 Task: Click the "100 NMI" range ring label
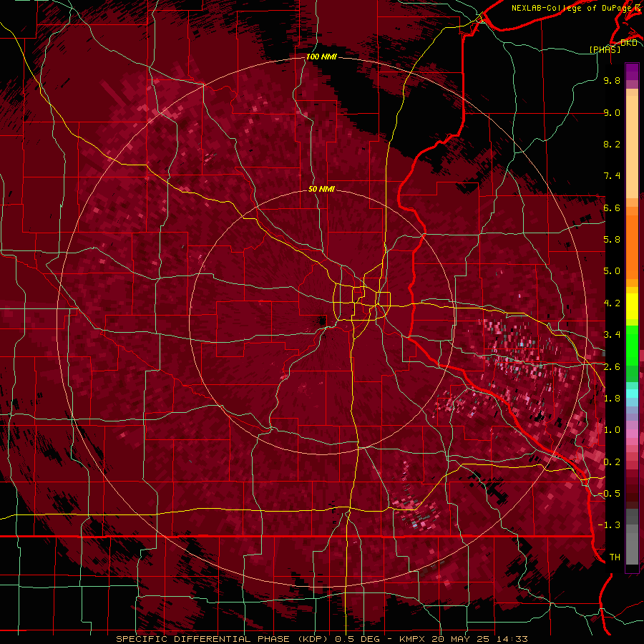pyautogui.click(x=321, y=57)
